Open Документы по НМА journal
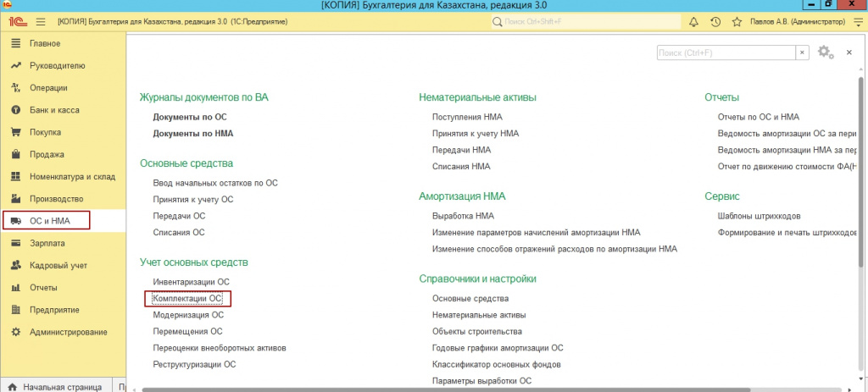The image size is (868, 392). 193,133
